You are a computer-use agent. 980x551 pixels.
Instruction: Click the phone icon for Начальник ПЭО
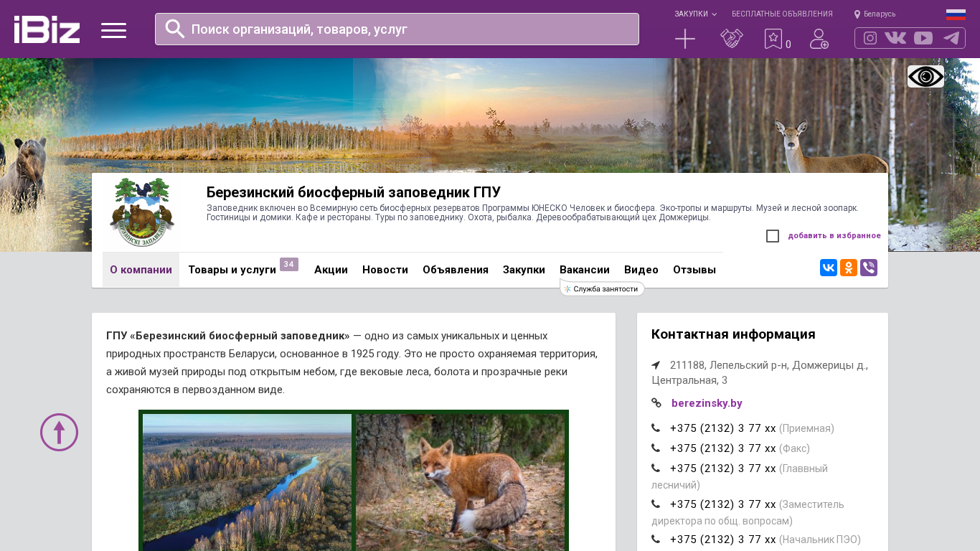coord(656,540)
